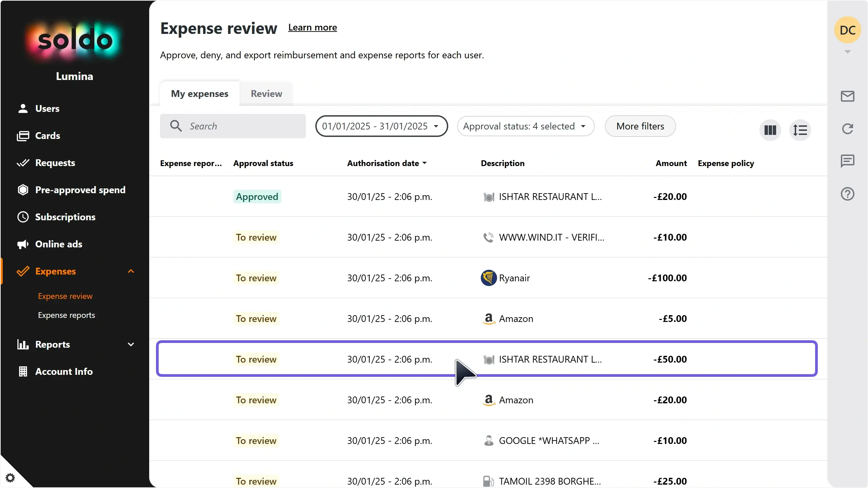Image resolution: width=868 pixels, height=488 pixels.
Task: Switch to the Review tab
Action: (266, 94)
